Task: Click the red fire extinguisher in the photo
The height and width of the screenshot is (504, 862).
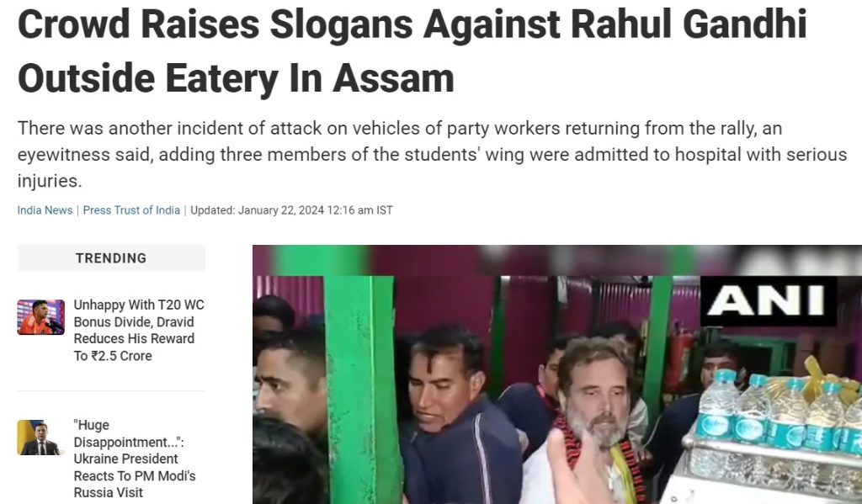Action: (678, 358)
